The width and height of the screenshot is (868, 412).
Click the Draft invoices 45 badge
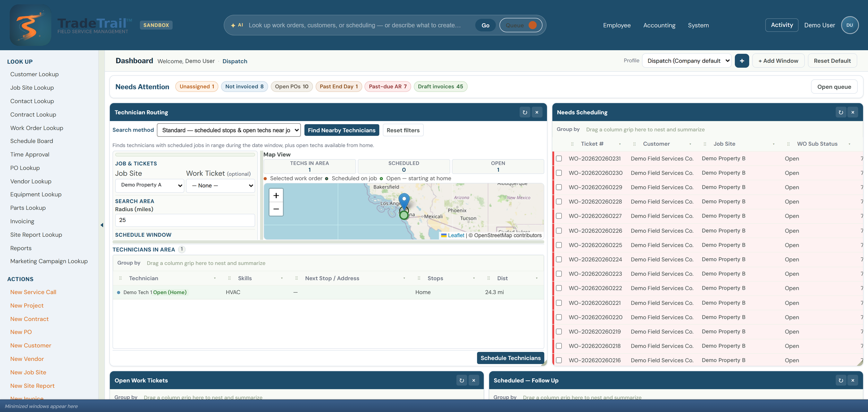pyautogui.click(x=440, y=87)
